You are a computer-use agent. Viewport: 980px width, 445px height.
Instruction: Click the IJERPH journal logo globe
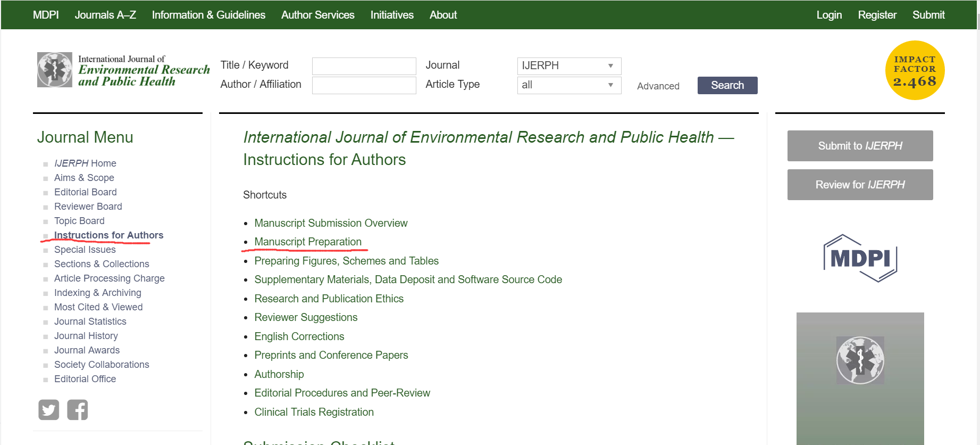click(x=55, y=70)
